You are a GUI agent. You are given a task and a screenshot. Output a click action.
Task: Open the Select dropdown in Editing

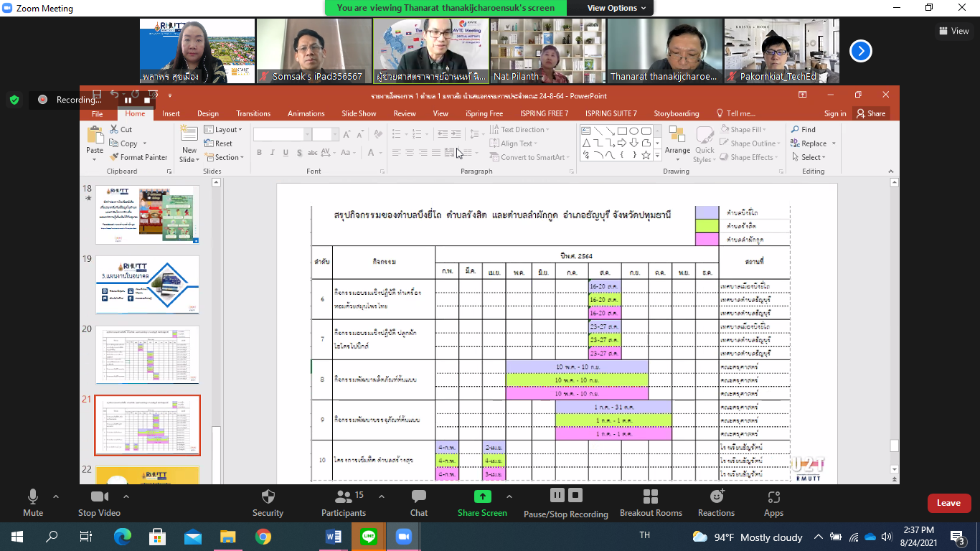click(809, 157)
